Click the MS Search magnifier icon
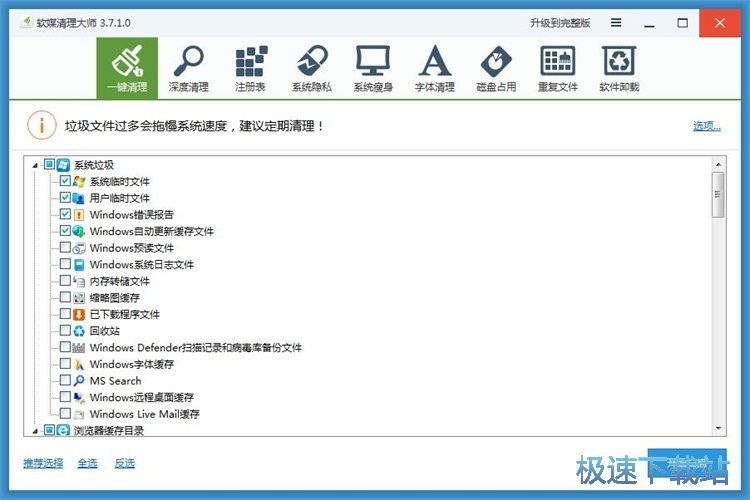This screenshot has width=750, height=500. (x=79, y=380)
